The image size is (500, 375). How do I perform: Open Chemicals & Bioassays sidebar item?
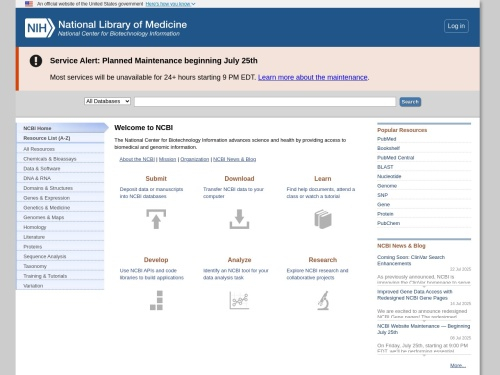pos(60,159)
